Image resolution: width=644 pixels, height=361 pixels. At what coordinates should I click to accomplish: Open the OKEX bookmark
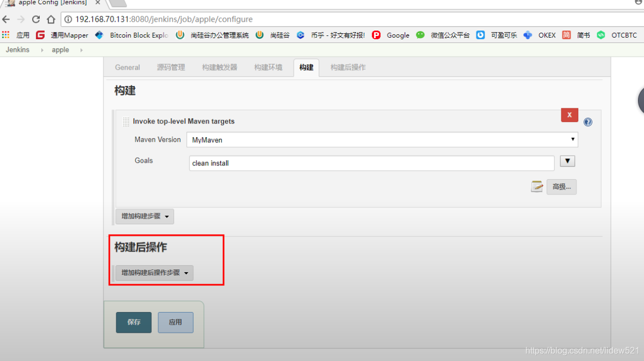(x=540, y=35)
